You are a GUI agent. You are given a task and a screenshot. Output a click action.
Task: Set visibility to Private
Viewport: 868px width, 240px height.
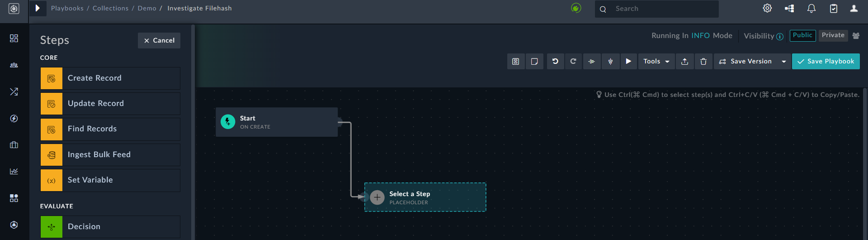833,35
